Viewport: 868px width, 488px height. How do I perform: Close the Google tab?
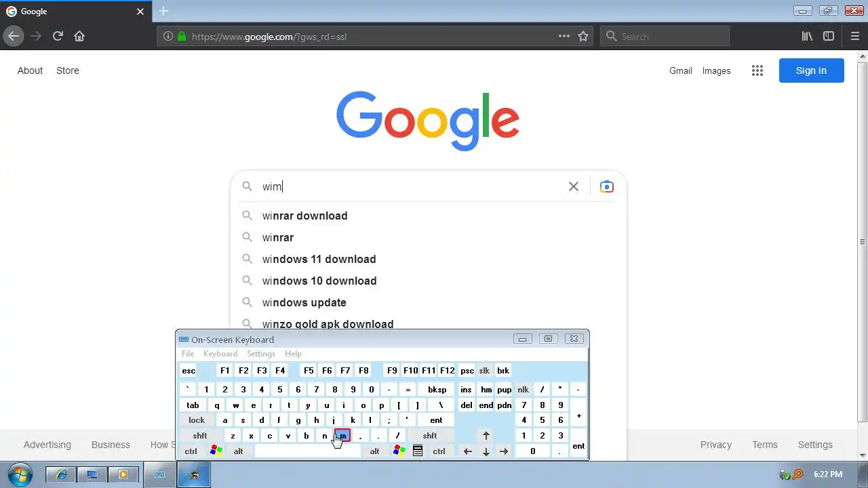(x=140, y=12)
